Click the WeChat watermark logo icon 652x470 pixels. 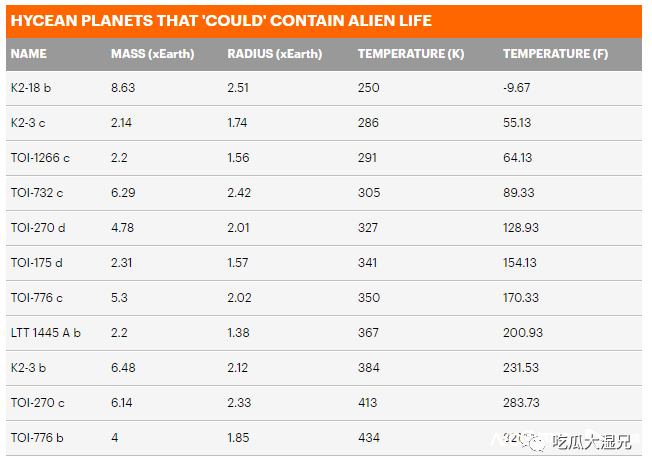pos(537,439)
